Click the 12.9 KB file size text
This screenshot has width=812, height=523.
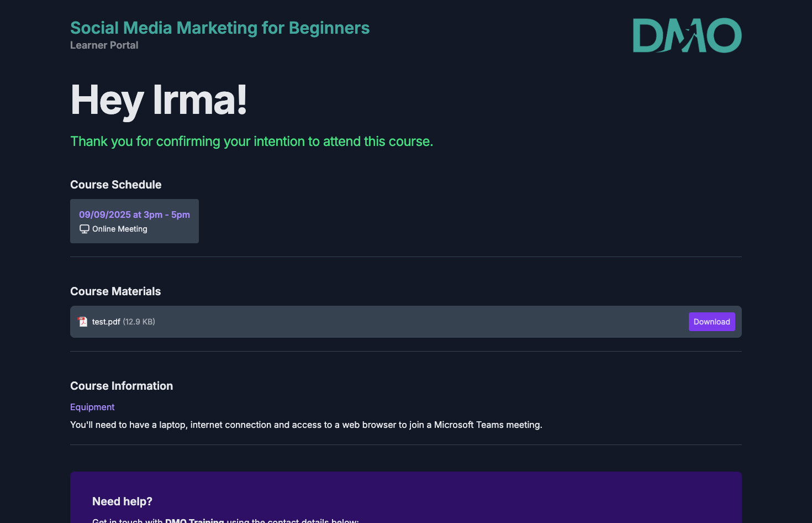[139, 322]
